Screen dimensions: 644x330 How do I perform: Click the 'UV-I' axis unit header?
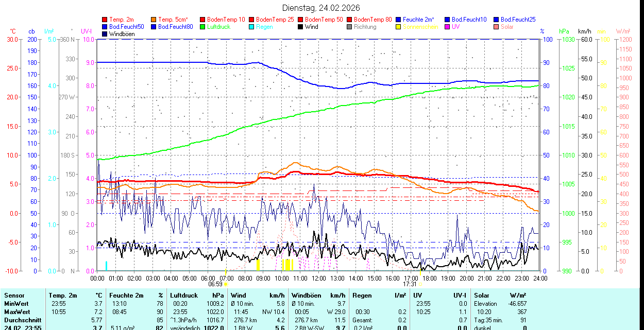87,31
